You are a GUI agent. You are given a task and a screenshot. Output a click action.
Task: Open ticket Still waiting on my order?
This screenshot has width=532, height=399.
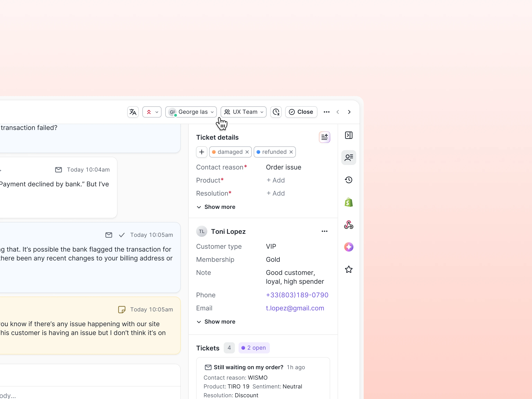pyautogui.click(x=249, y=367)
